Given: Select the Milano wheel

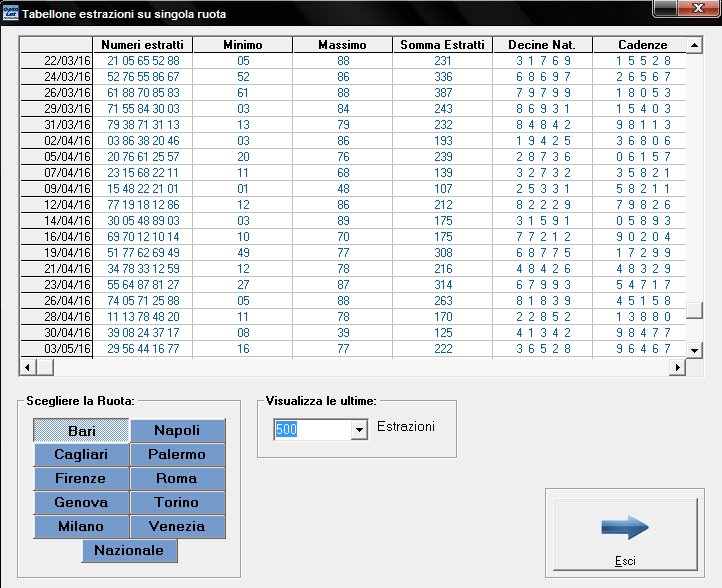Looking at the screenshot, I should [x=81, y=526].
